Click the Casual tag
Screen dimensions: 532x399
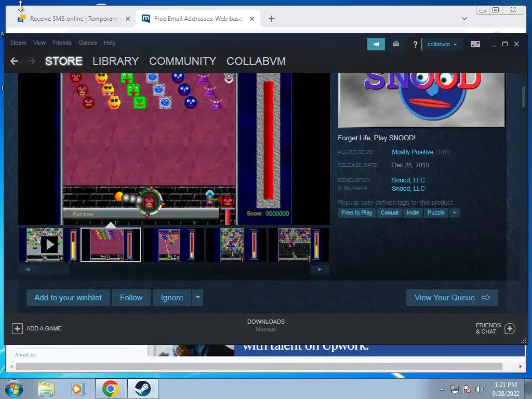[x=390, y=212]
